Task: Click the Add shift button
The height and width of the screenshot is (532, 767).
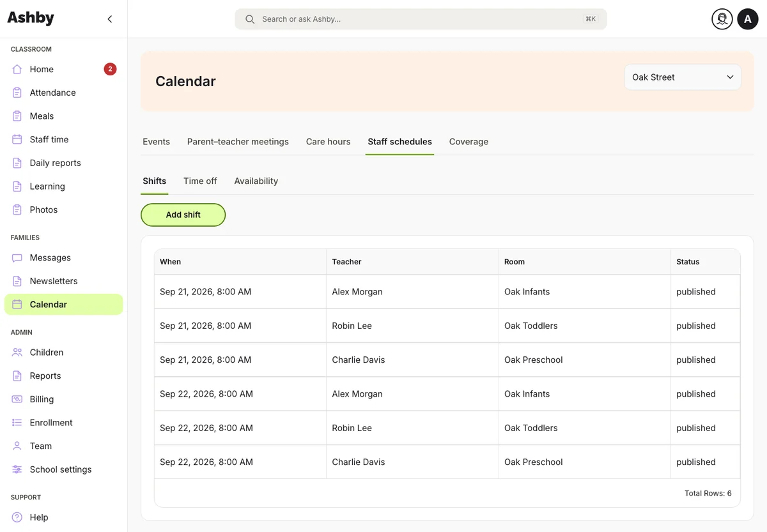Action: pyautogui.click(x=183, y=215)
